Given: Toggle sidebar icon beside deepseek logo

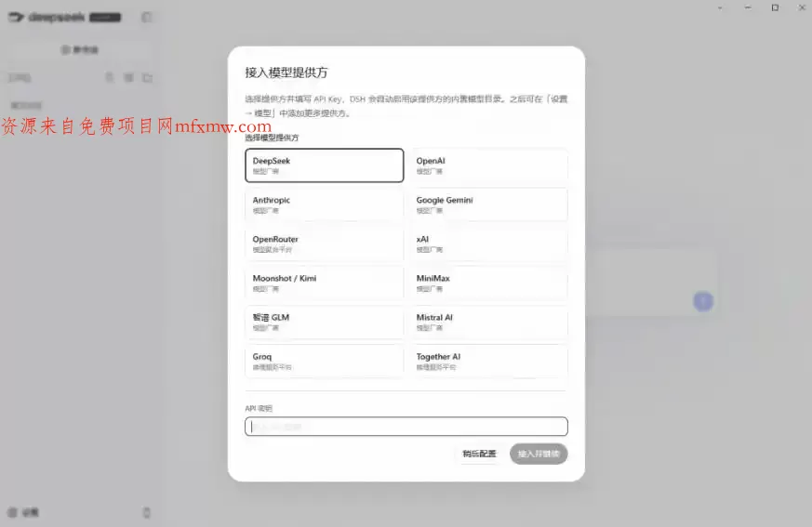Looking at the screenshot, I should tap(147, 17).
